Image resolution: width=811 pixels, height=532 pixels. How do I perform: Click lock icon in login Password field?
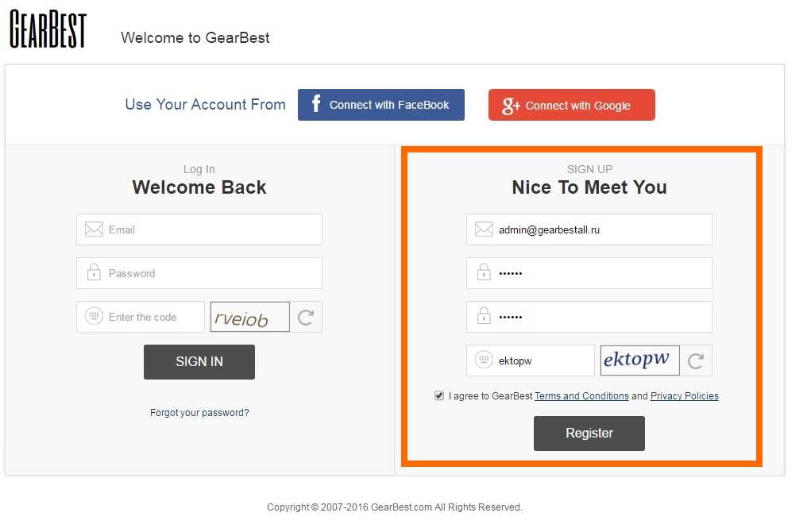[94, 273]
